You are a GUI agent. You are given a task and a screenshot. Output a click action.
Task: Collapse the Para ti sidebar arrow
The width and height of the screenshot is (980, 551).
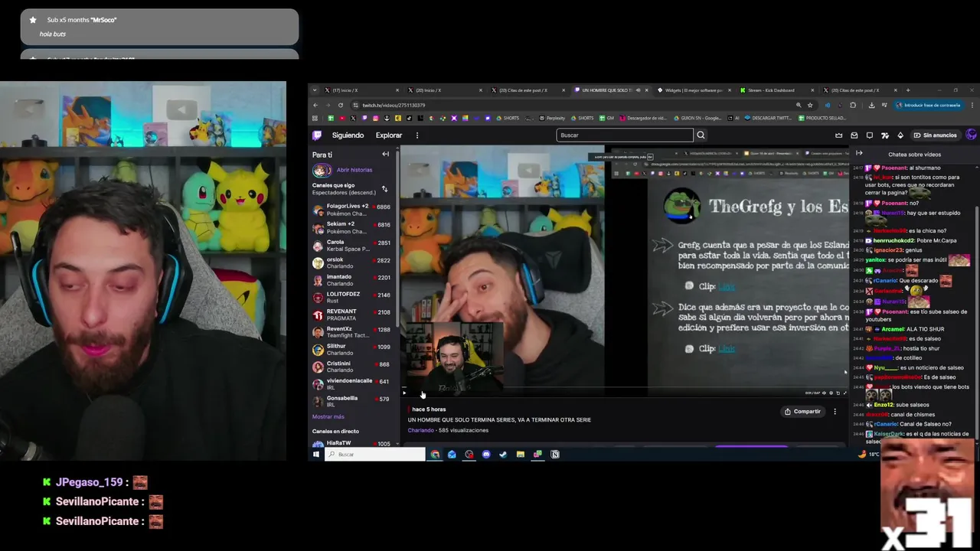[x=386, y=155]
